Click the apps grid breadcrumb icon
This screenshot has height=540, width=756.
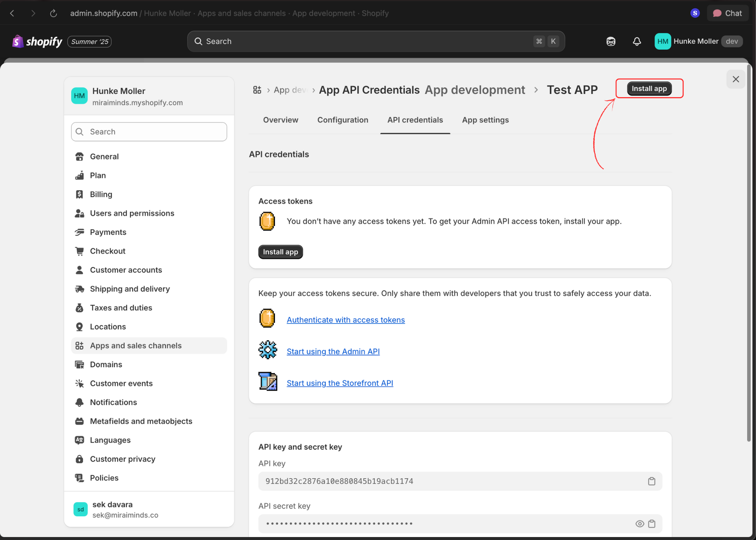(257, 90)
